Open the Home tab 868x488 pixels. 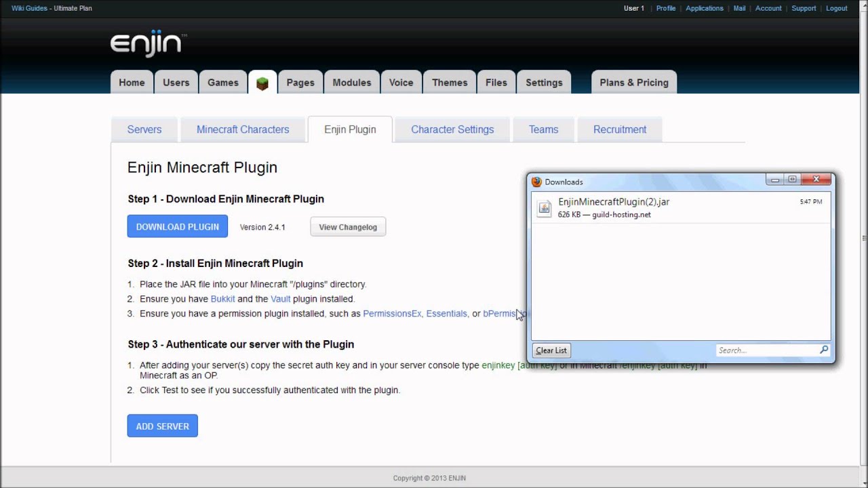132,83
